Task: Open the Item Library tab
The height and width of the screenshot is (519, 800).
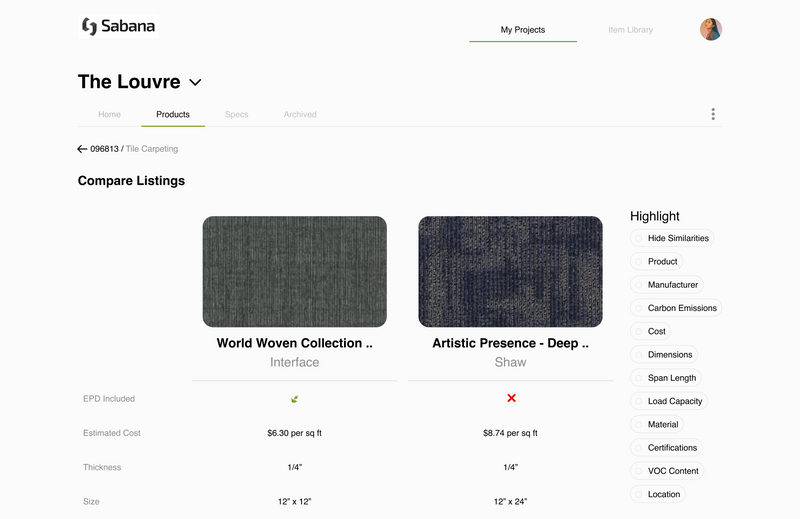Action: [630, 30]
